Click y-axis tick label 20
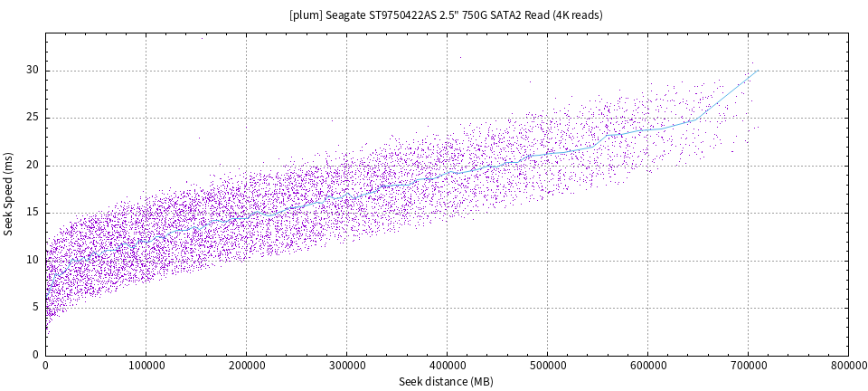 32,166
